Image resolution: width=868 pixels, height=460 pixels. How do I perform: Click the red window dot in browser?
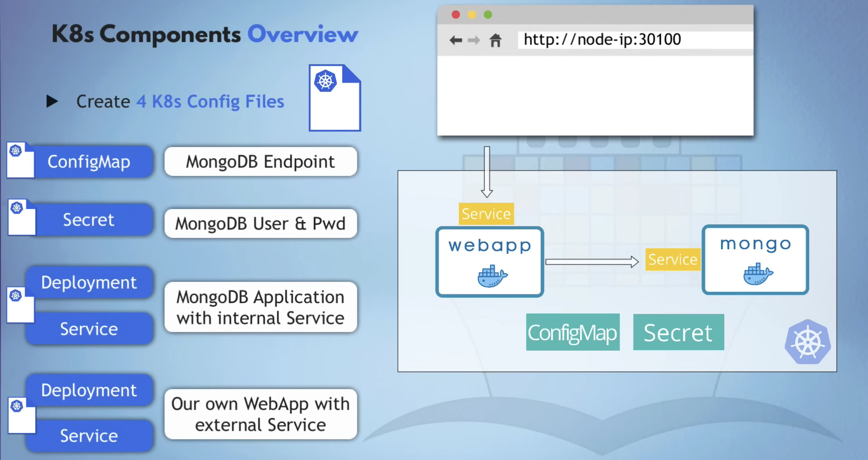point(456,15)
